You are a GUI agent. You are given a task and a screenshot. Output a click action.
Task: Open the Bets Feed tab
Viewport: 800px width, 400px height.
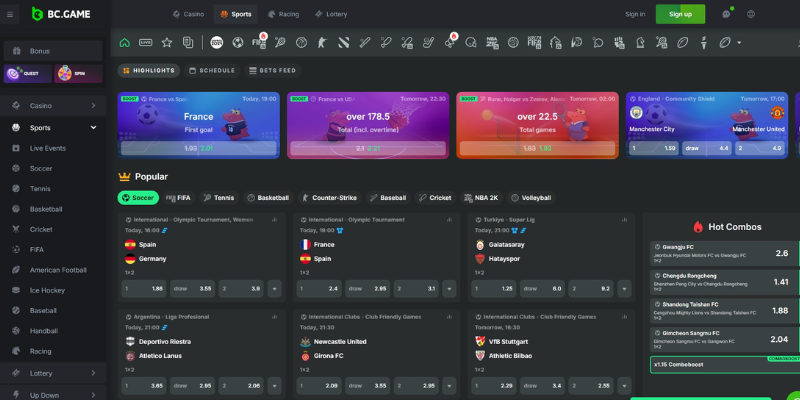tap(272, 70)
